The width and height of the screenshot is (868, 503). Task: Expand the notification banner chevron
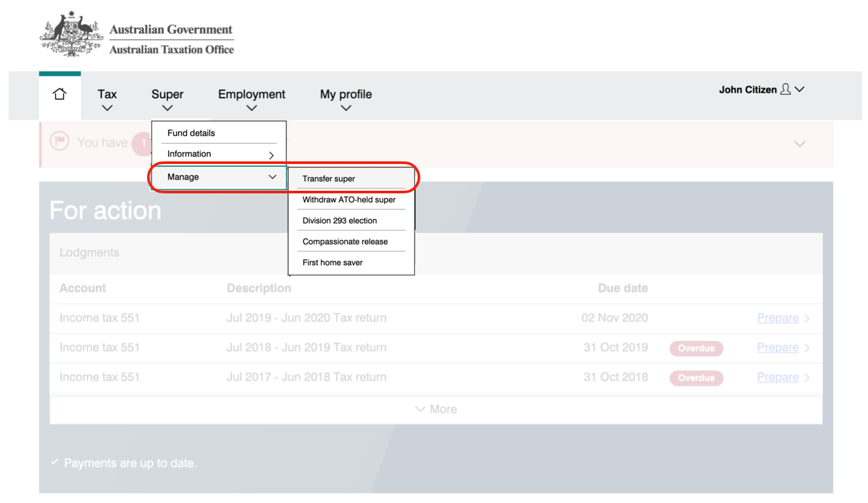[799, 144]
